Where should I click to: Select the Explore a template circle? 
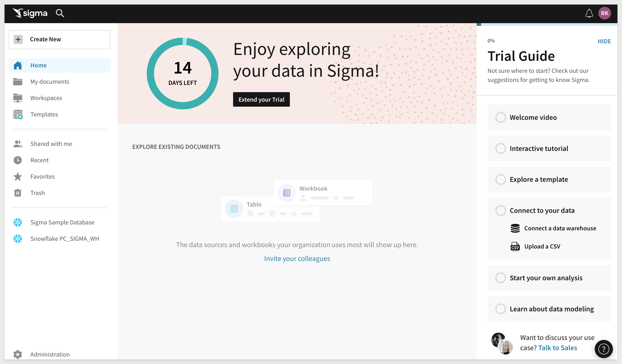pos(500,180)
